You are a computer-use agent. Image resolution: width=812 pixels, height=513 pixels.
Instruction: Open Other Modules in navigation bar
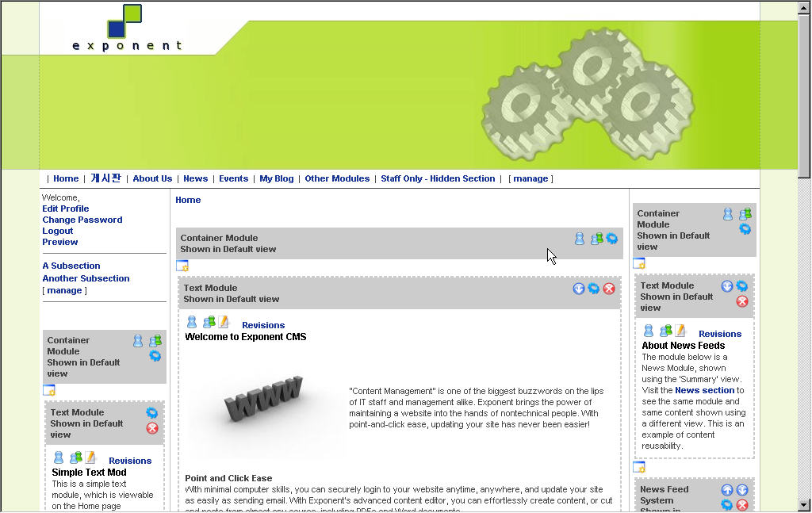337,178
